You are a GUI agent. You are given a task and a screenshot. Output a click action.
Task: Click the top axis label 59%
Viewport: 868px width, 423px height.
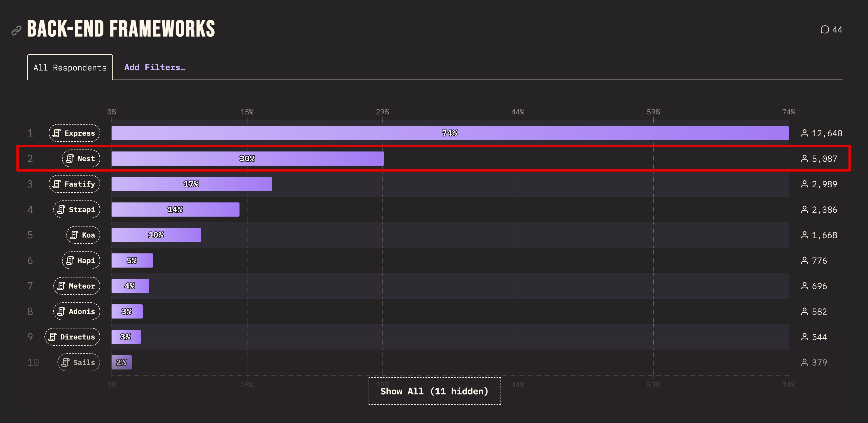point(653,112)
